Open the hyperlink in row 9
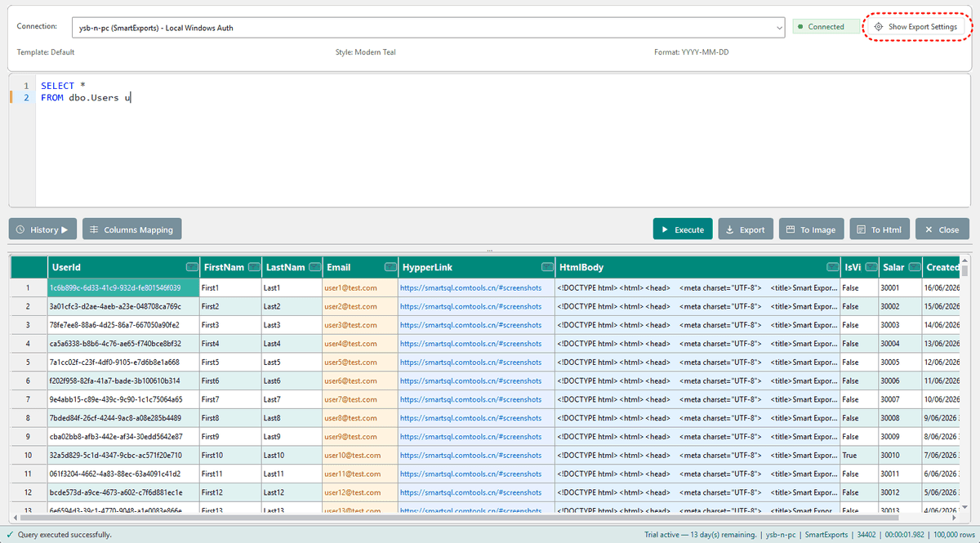Viewport: 980px width, 543px height. pos(470,437)
